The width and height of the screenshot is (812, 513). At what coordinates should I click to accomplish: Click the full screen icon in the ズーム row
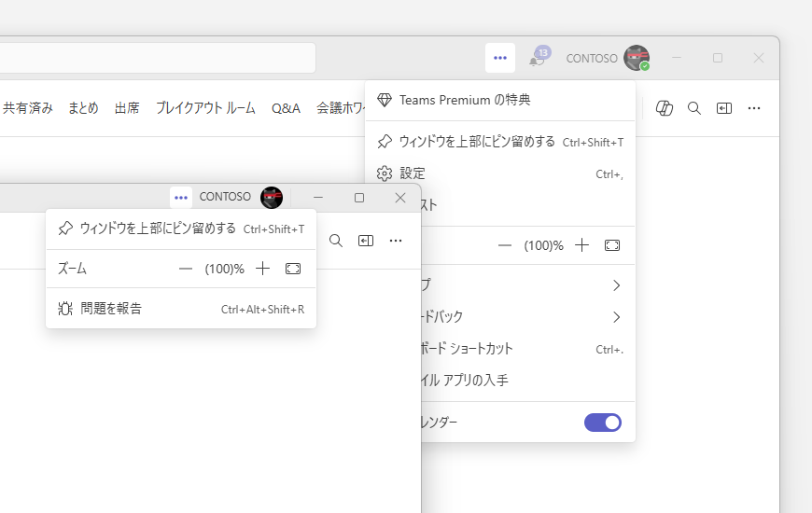(293, 269)
